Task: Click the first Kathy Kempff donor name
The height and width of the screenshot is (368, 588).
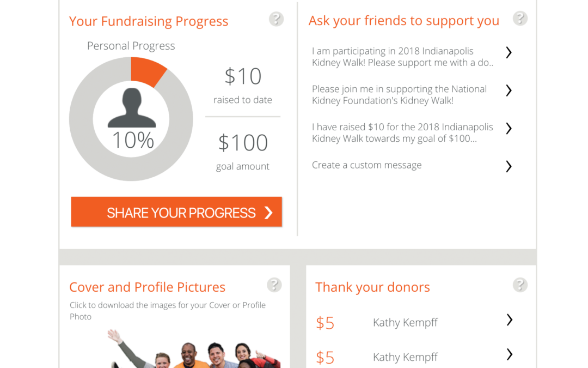Action: pos(405,323)
